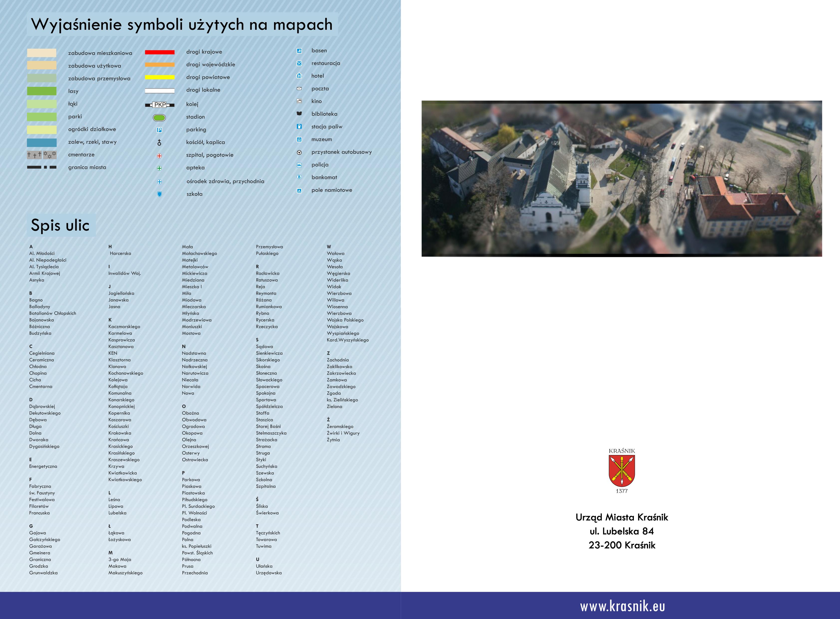Viewport: 840px width, 619px height.
Task: Click the poczta envelope icon
Action: (x=299, y=88)
